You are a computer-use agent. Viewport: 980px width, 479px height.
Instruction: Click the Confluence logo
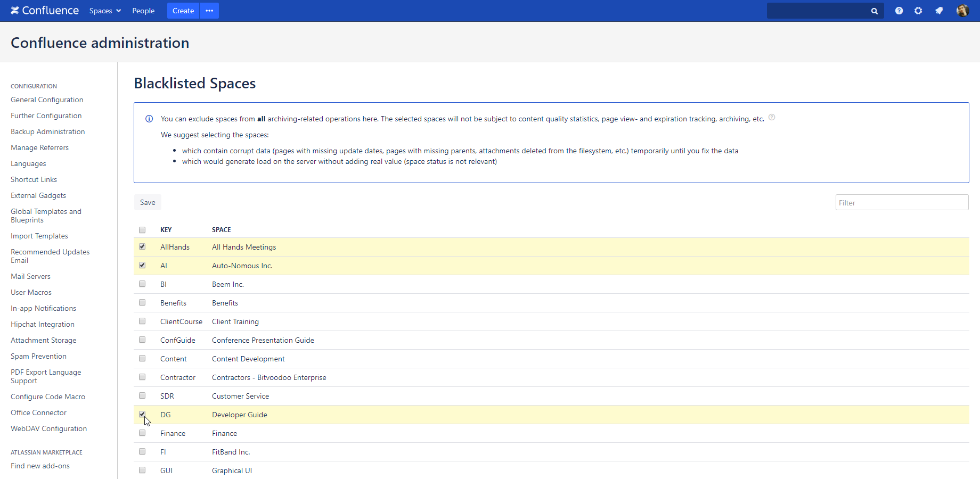point(45,11)
